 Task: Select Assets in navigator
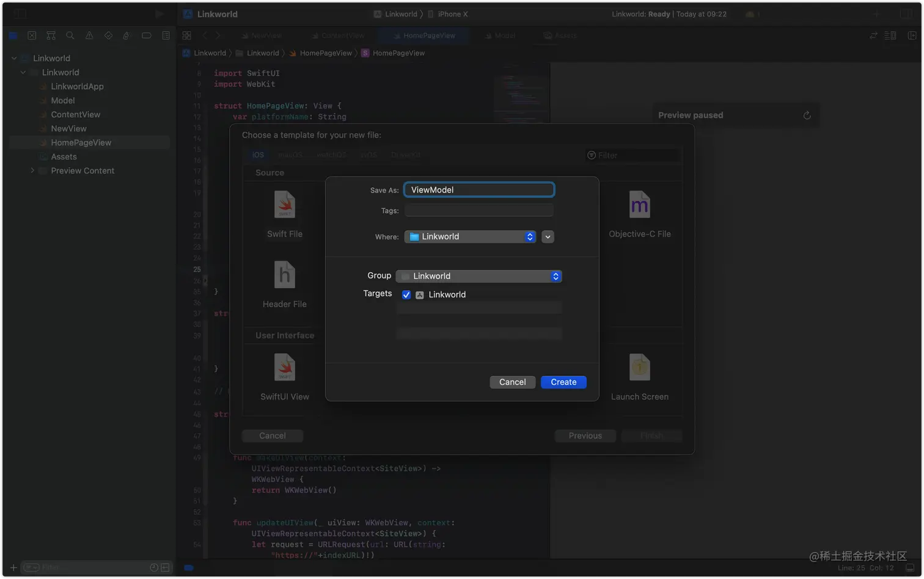tap(64, 157)
